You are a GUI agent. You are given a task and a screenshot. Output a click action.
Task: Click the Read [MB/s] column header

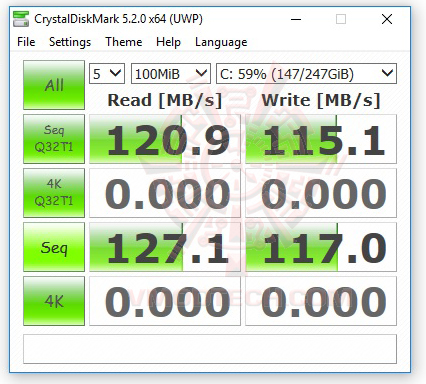pos(165,100)
